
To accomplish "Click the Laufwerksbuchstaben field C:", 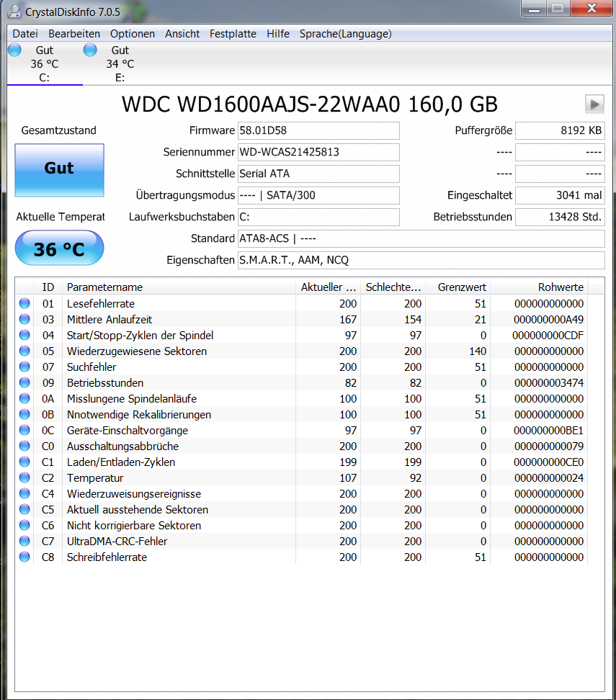I will [x=318, y=217].
